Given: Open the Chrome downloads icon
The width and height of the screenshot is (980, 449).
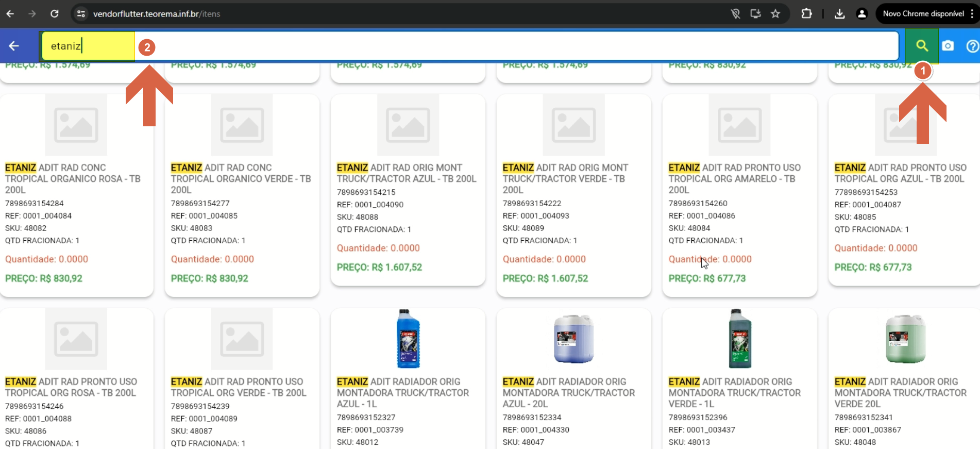Looking at the screenshot, I should pyautogui.click(x=839, y=14).
